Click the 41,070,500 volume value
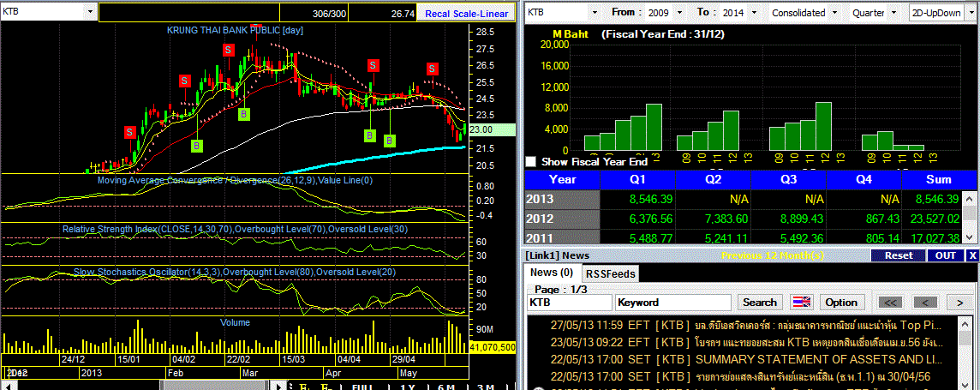 pos(492,346)
